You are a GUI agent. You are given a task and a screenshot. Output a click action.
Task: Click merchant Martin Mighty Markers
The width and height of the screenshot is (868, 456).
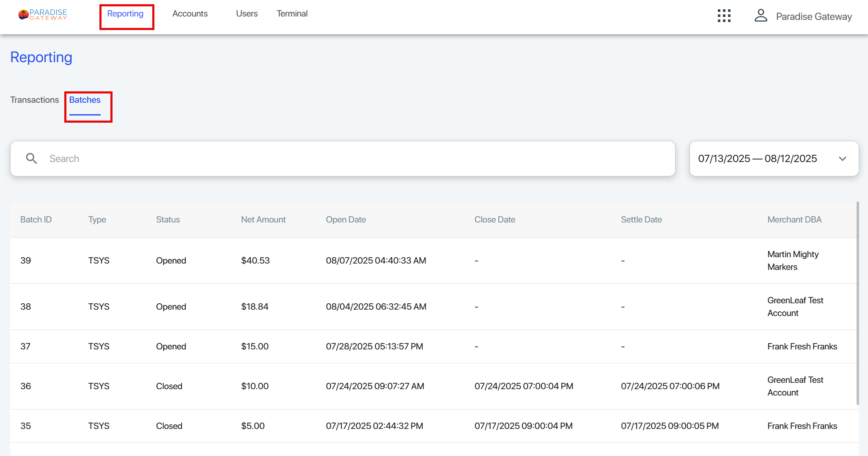point(793,261)
